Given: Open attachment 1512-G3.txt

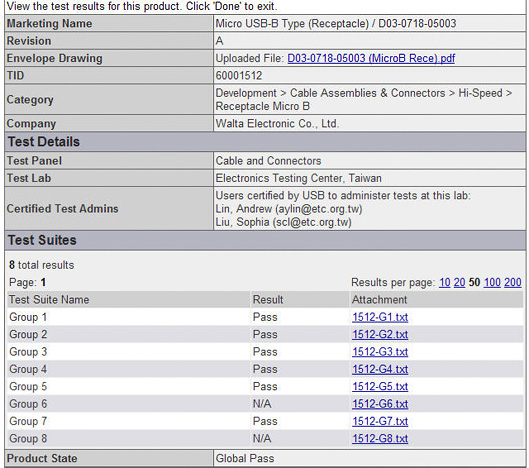Looking at the screenshot, I should click(x=380, y=352).
